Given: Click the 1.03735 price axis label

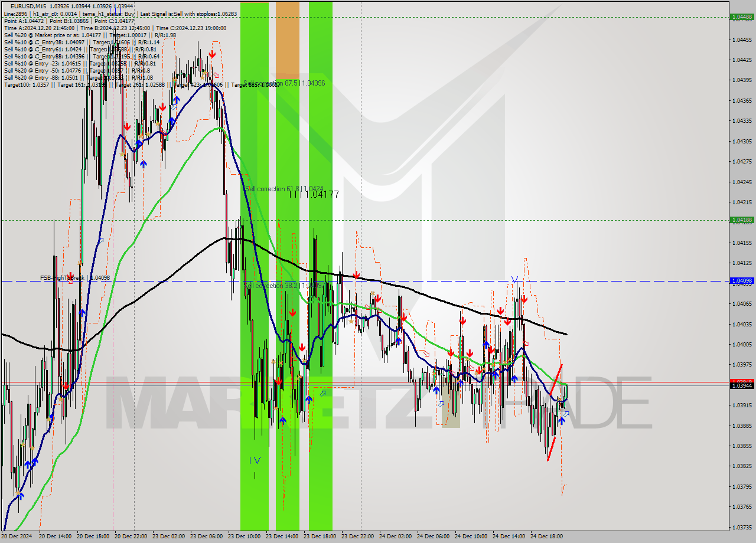Looking at the screenshot, I should pos(742,527).
